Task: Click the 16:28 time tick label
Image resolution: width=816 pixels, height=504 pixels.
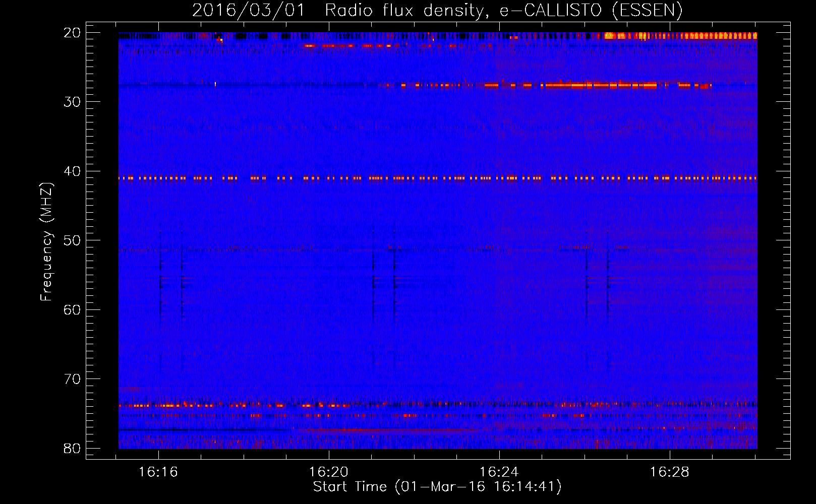Action: pos(670,472)
